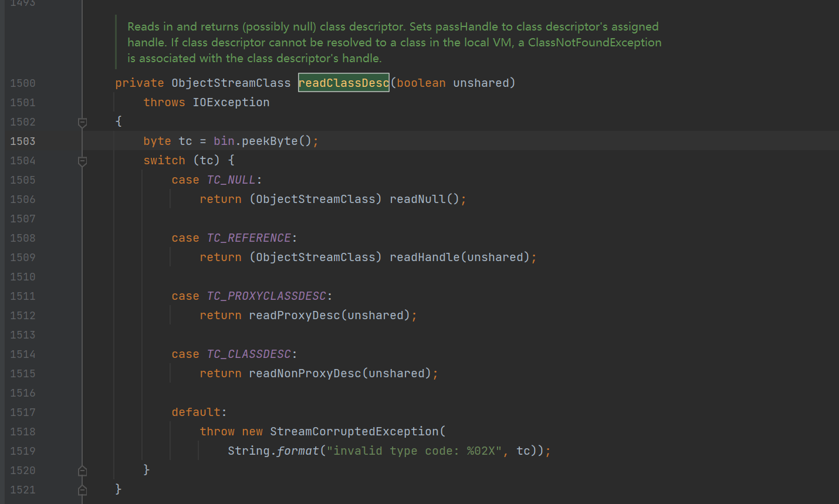Click the TC_REFERENCE constant

[249, 238]
